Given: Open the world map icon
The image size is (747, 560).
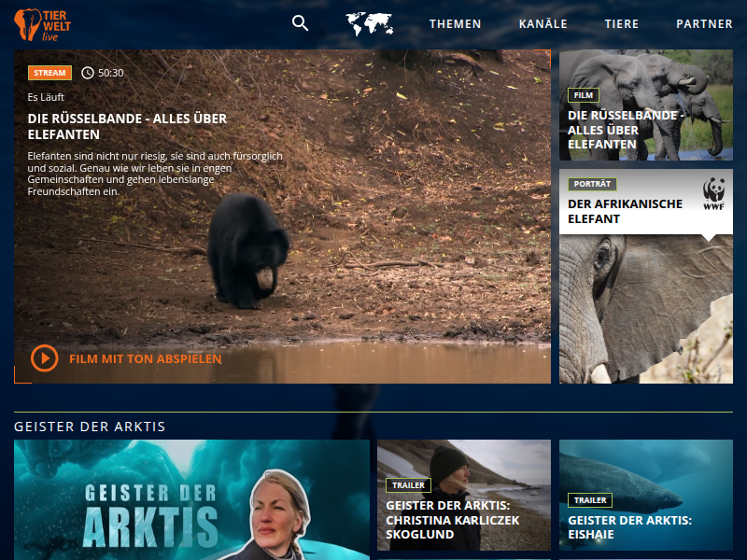Looking at the screenshot, I should [x=369, y=24].
